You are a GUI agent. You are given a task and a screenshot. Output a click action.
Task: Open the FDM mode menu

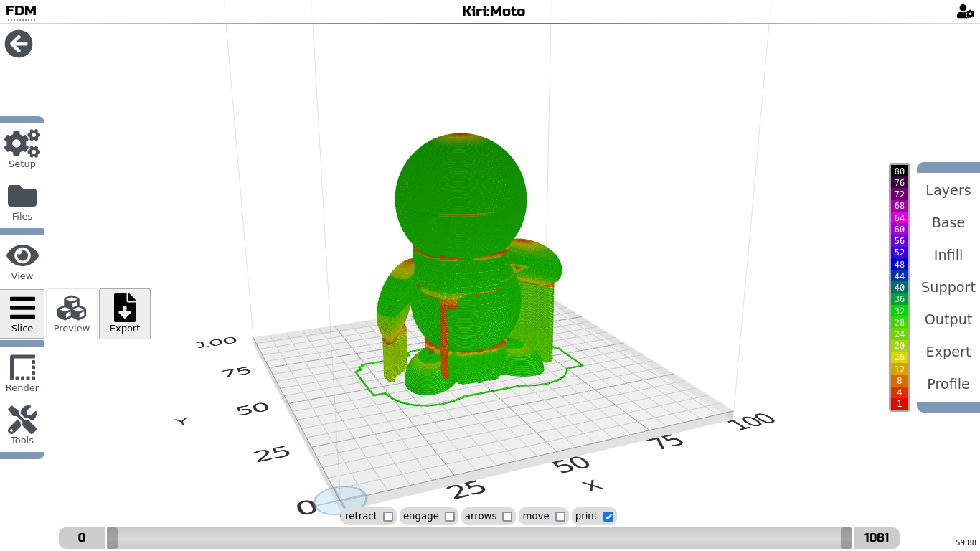pos(21,11)
